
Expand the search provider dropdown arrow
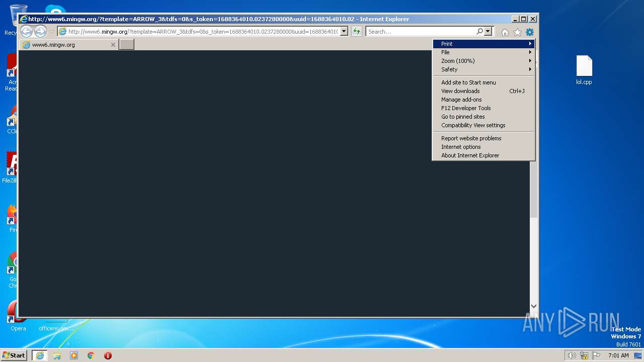(x=488, y=32)
